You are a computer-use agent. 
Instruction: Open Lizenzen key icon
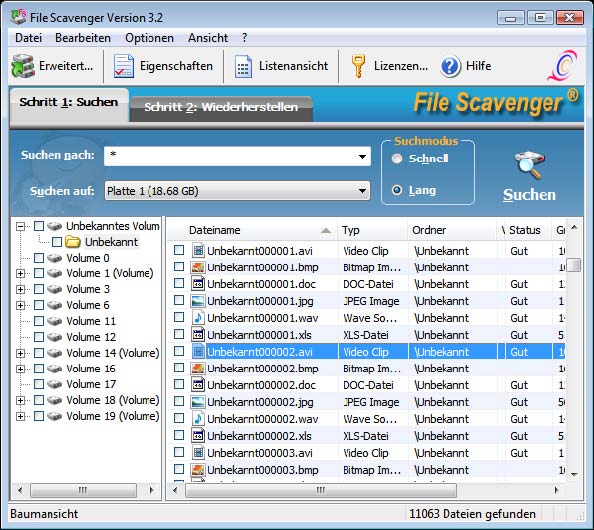(358, 66)
